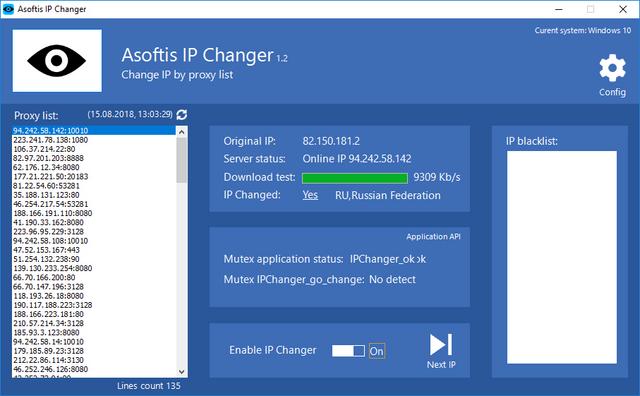Click the RU,Russian Federation location text

tap(388, 196)
